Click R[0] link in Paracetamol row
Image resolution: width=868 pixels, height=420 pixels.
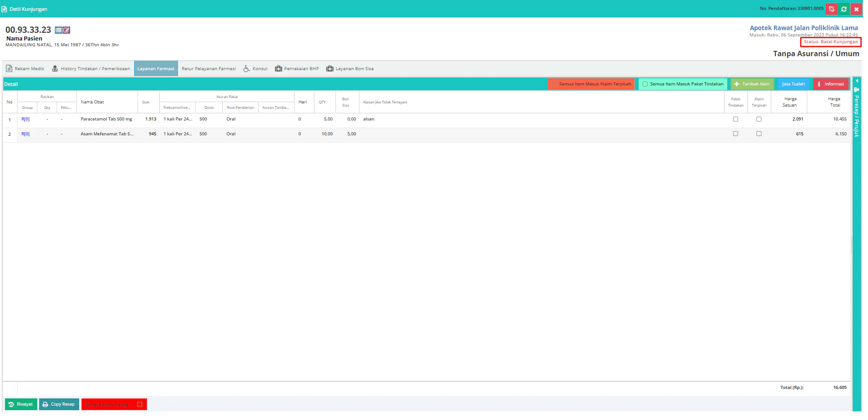click(x=26, y=119)
